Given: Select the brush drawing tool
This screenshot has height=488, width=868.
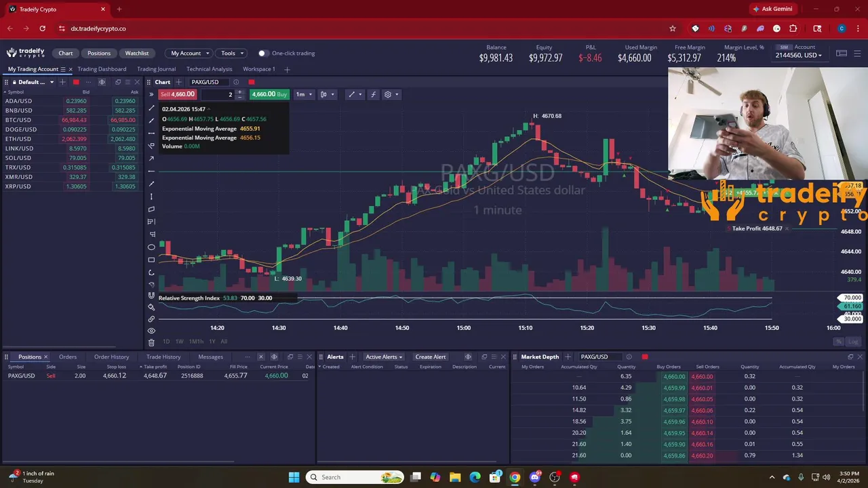Looking at the screenshot, I should pyautogui.click(x=151, y=307).
